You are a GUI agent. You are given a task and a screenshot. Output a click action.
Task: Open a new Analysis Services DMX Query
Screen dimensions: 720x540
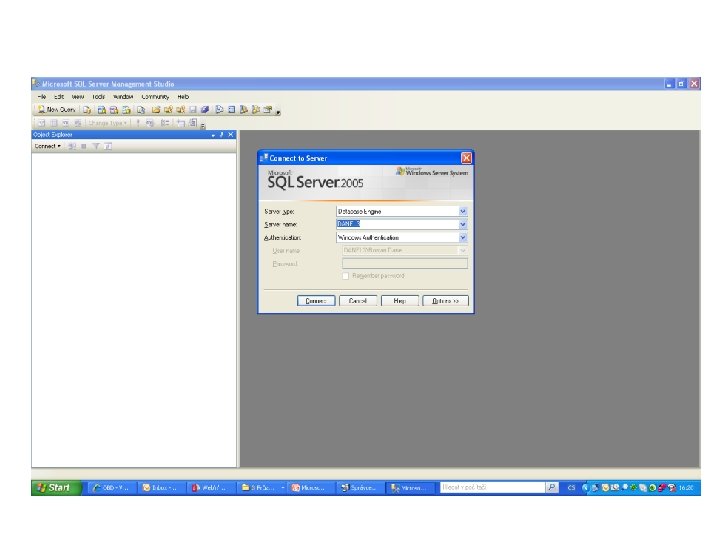pos(114,110)
